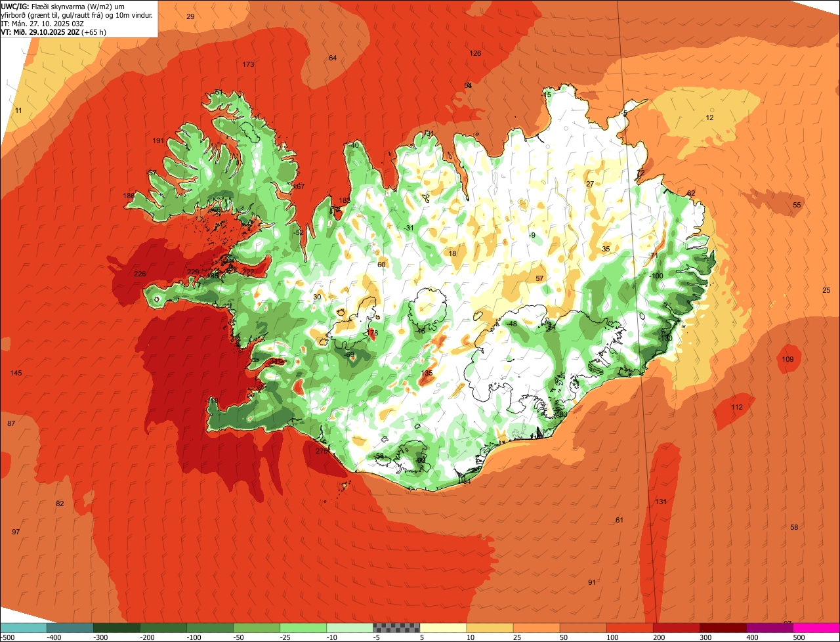Pick the light orange swatch between 25 and 50

536,628
